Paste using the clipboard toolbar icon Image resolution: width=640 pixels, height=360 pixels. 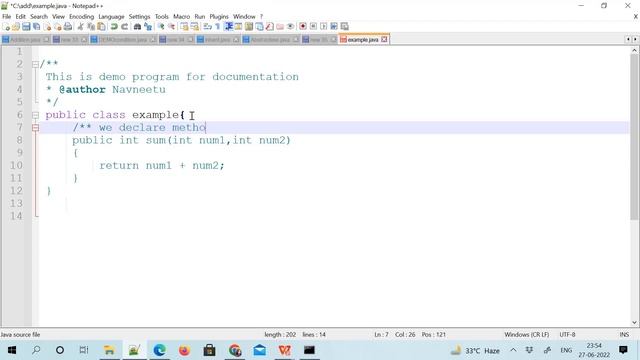[101, 27]
